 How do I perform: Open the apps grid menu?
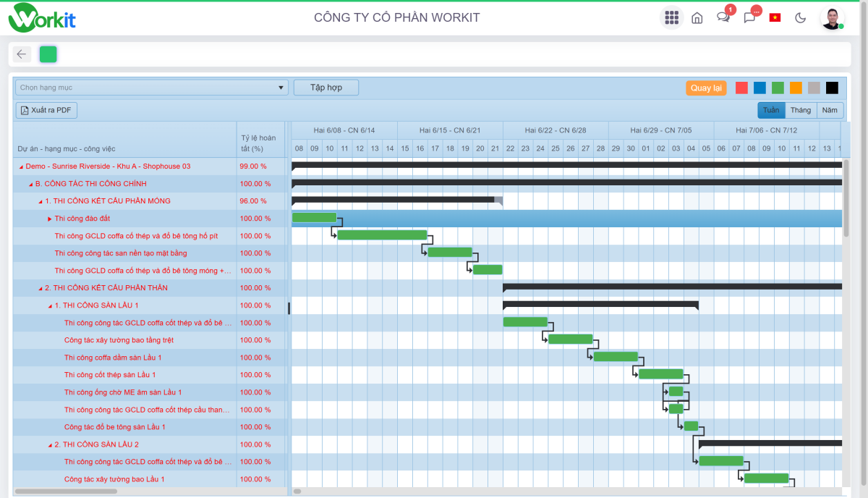(x=671, y=18)
